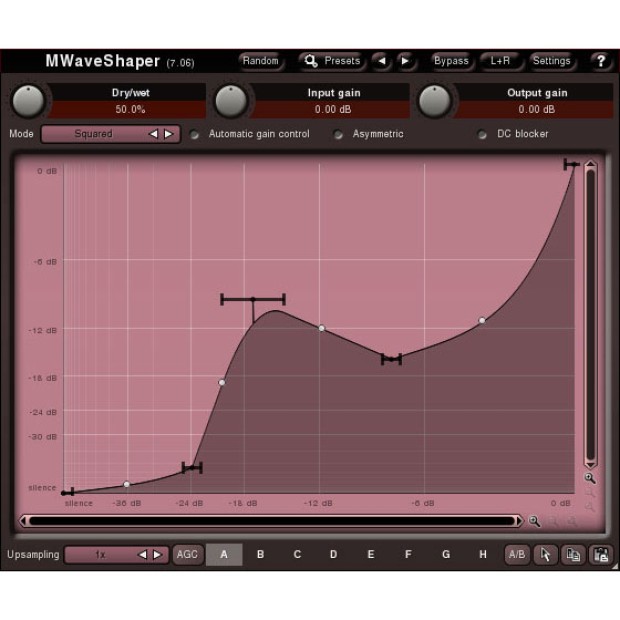Enable the DC blocker
This screenshot has height=620, width=620.
[482, 135]
